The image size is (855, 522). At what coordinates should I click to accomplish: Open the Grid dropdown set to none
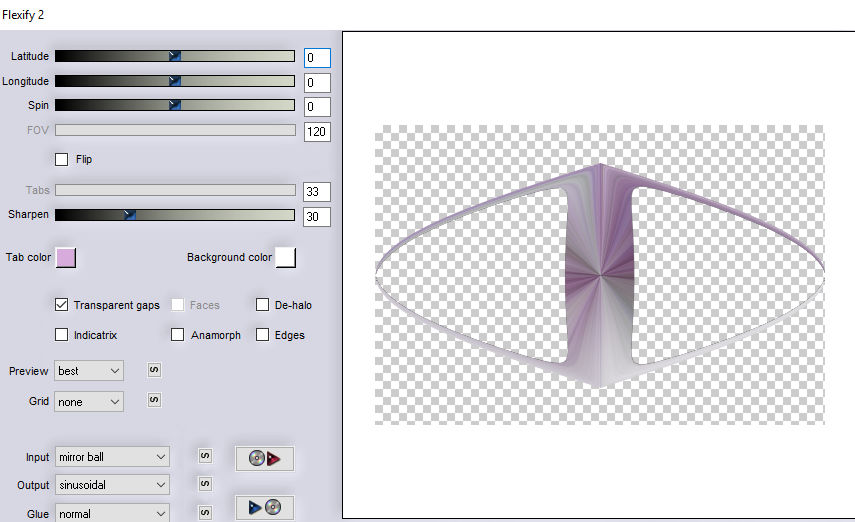pos(89,402)
